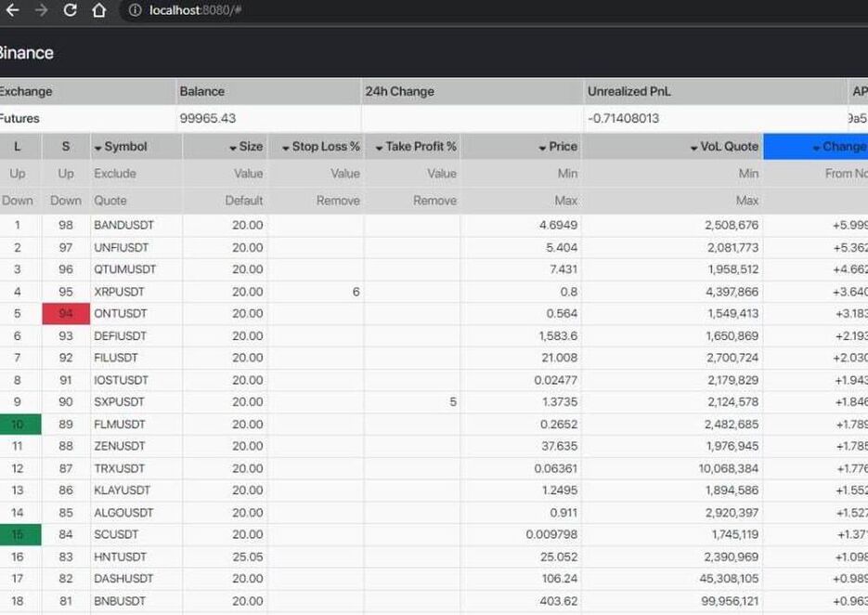Click Value under Stop Loss %
Image resolution: width=868 pixels, height=615 pixels.
[x=345, y=174]
